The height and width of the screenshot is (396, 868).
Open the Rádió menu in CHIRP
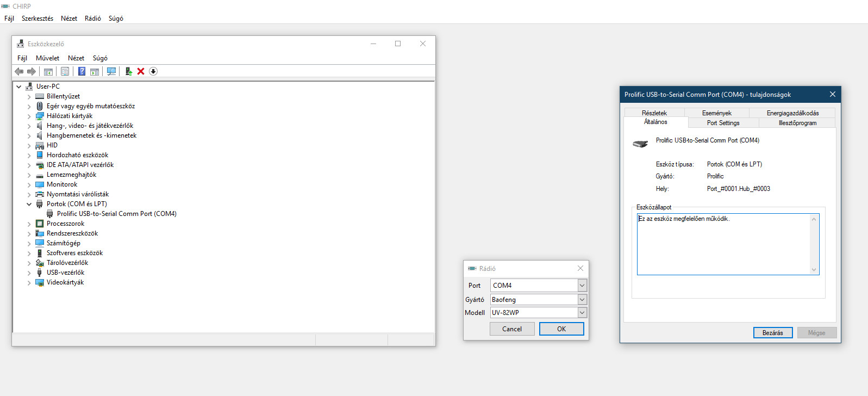pyautogui.click(x=93, y=18)
